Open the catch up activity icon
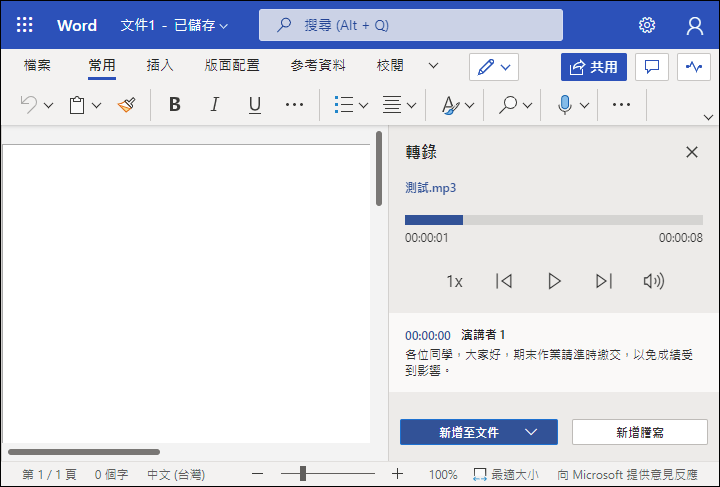This screenshot has width=720, height=487. click(694, 67)
